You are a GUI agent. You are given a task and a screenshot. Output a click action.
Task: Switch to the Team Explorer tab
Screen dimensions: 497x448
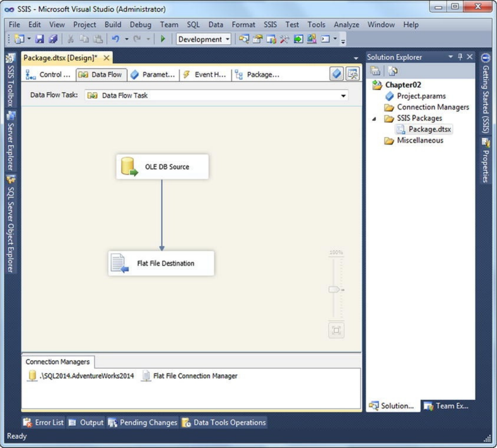click(447, 406)
